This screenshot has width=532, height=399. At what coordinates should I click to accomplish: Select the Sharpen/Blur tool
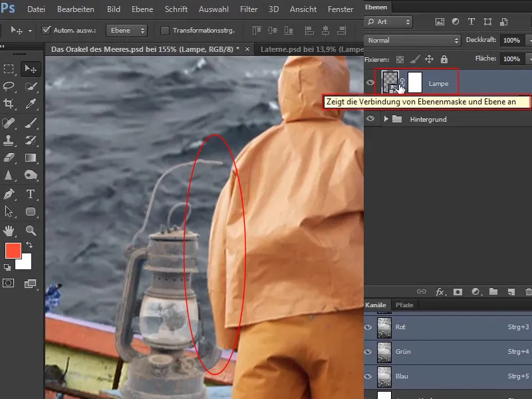coord(9,175)
